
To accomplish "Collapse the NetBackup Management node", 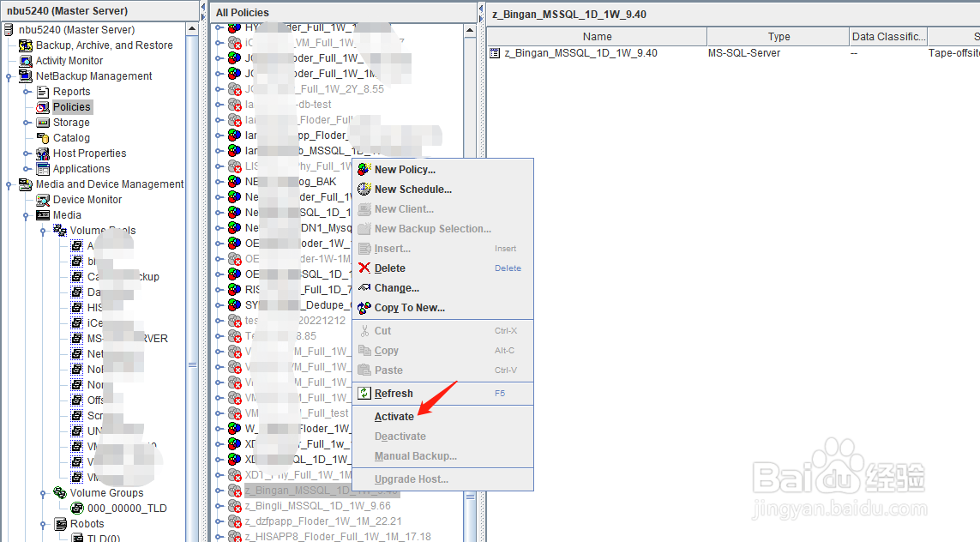I will (x=9, y=76).
